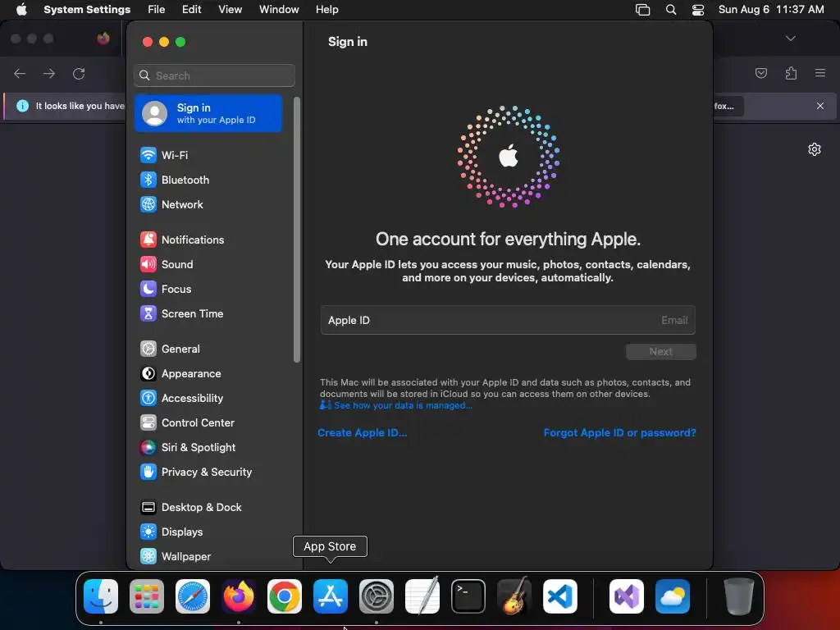Open the View menu
This screenshot has height=630, width=840.
tap(231, 10)
